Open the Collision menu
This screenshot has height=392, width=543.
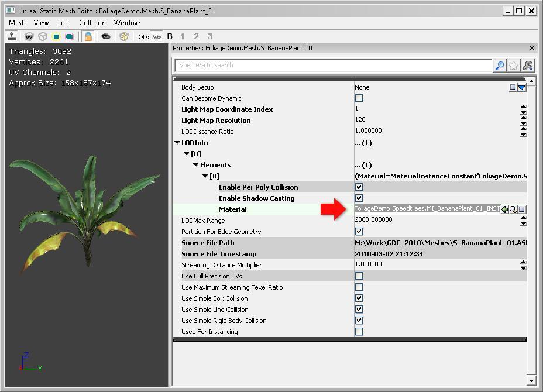[x=92, y=22]
